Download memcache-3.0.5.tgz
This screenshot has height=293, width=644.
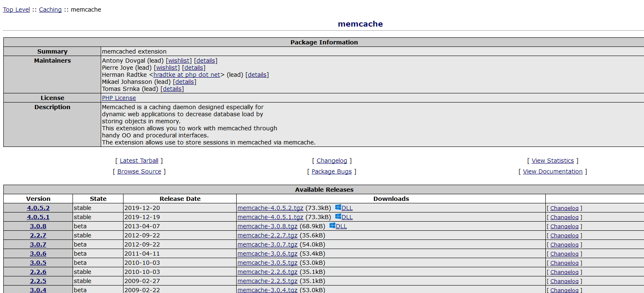pos(267,263)
